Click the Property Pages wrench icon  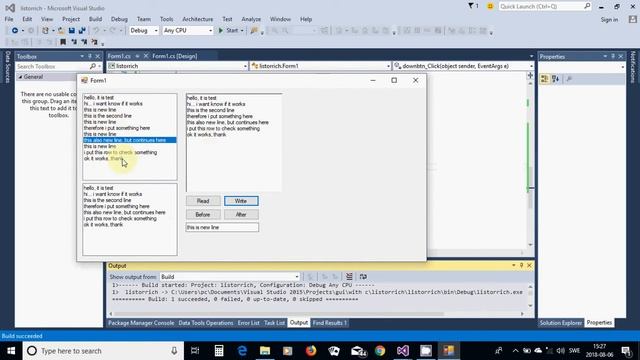point(569,79)
